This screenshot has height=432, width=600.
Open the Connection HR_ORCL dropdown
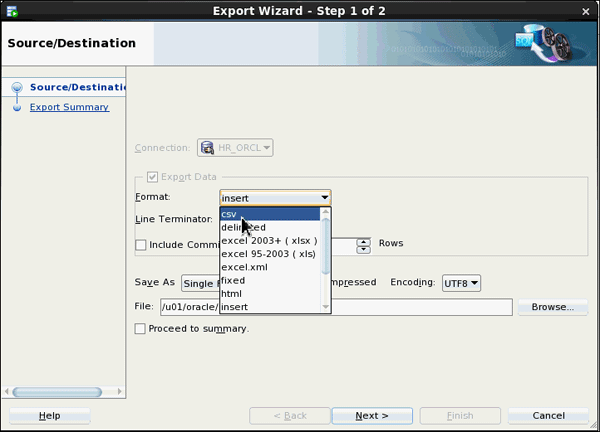pos(235,148)
